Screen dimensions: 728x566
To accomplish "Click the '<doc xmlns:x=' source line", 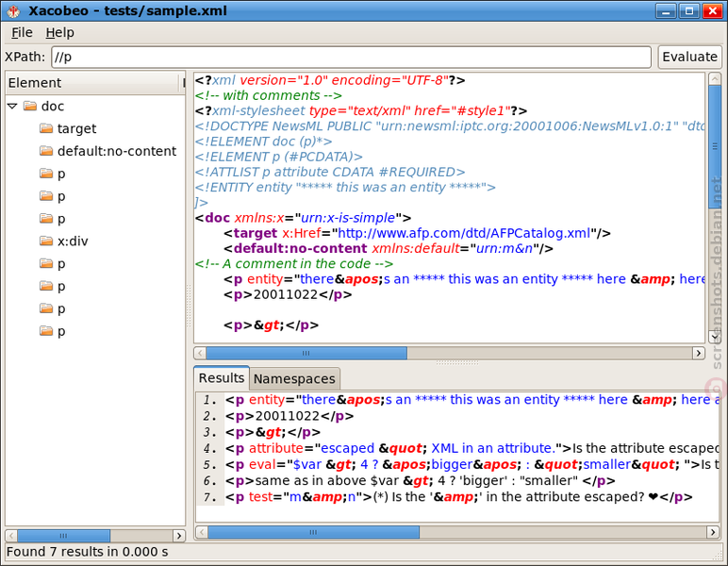I will [303, 218].
